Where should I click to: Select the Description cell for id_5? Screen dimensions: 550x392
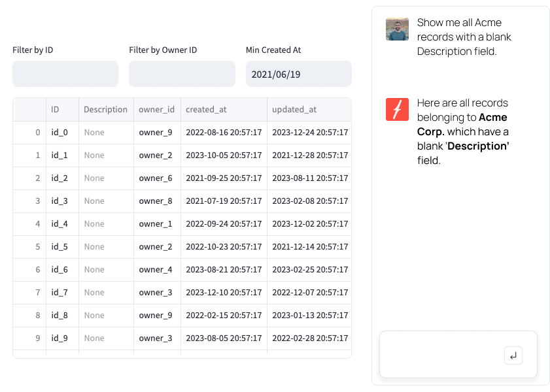[94, 247]
